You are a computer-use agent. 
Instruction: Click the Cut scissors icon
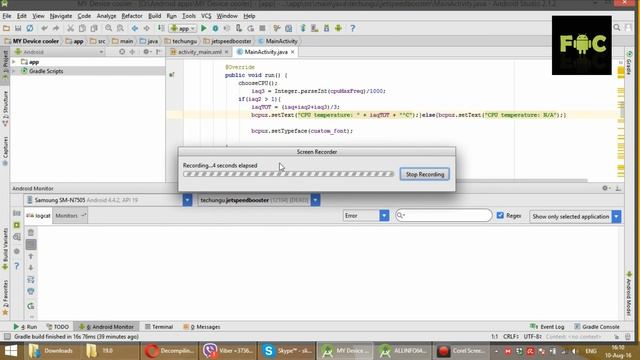(70, 28)
